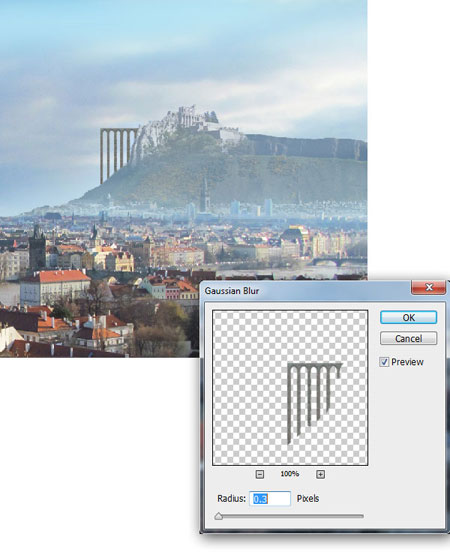The width and height of the screenshot is (450, 552).
Task: Click OK in the Gaussian Blur dialog
Action: [408, 318]
